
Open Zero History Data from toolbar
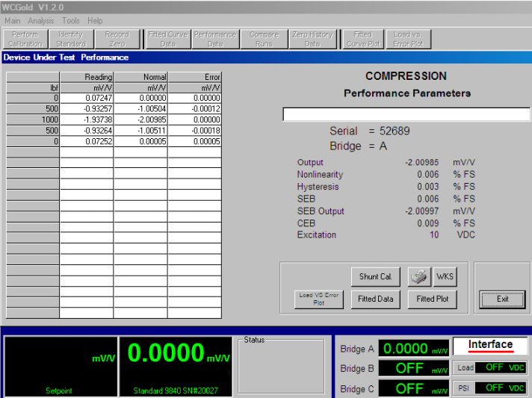point(312,39)
